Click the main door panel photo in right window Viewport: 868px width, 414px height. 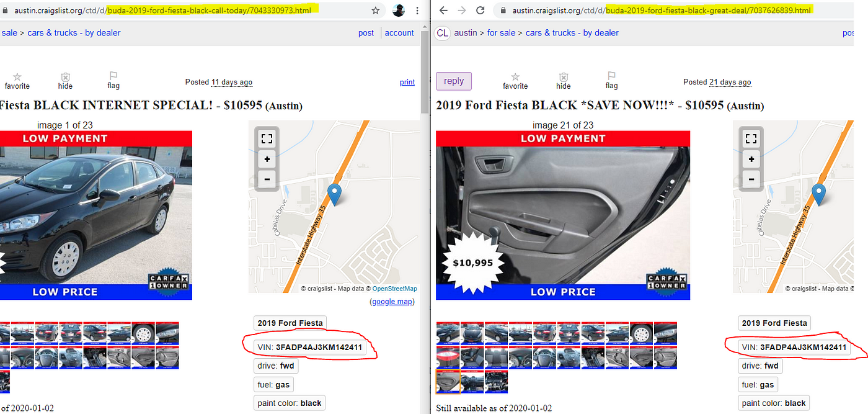pos(563,215)
